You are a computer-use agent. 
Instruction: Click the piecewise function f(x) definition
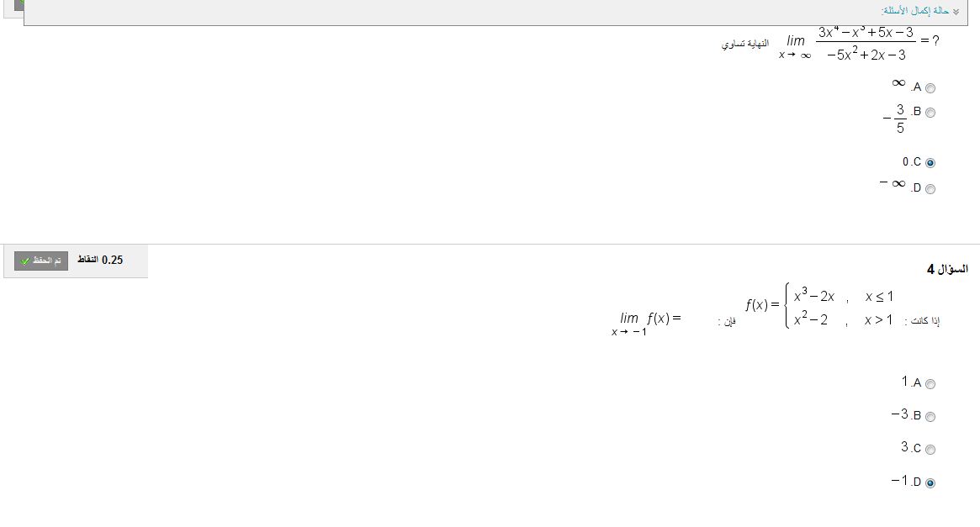point(819,305)
